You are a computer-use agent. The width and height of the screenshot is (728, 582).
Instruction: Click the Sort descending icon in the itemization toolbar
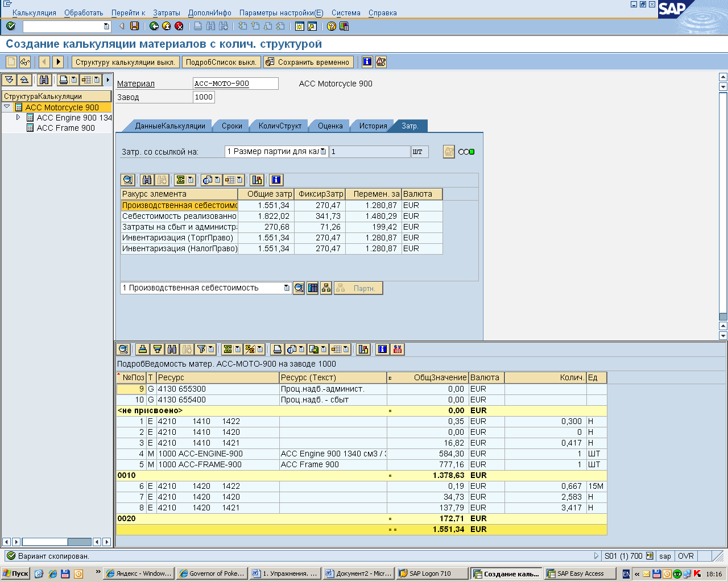pos(158,349)
